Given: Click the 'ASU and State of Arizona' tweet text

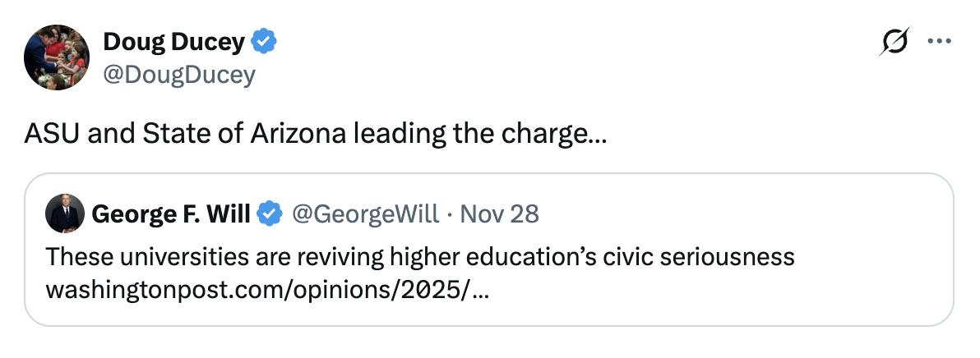Looking at the screenshot, I should click(189, 133).
